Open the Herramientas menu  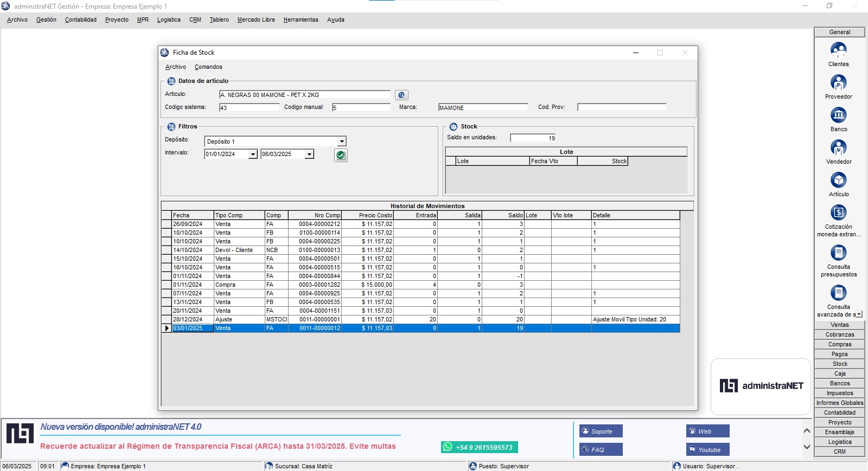pyautogui.click(x=301, y=20)
